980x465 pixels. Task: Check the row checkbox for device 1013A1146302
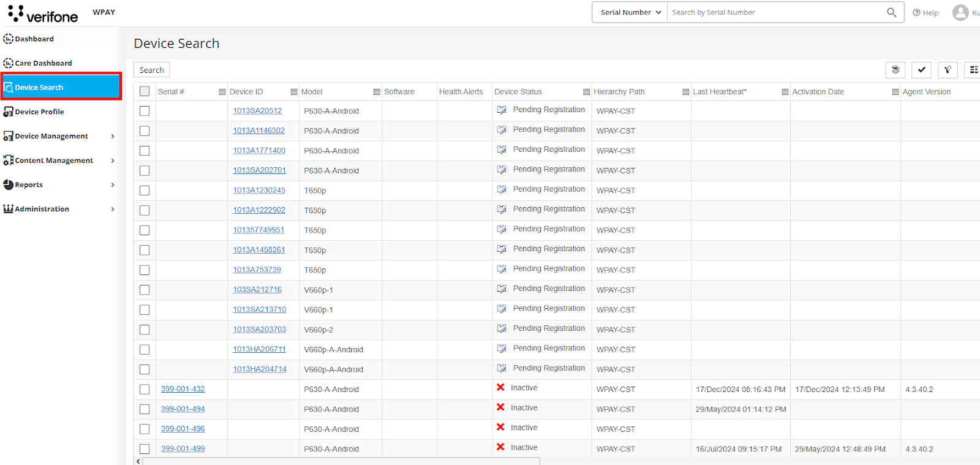(x=145, y=130)
